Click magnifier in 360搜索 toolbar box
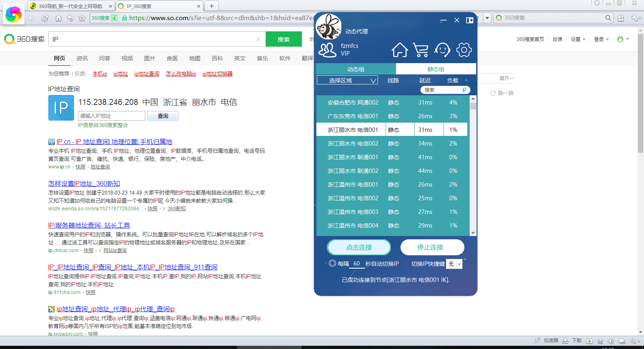This screenshot has height=349, width=644. pyautogui.click(x=608, y=18)
